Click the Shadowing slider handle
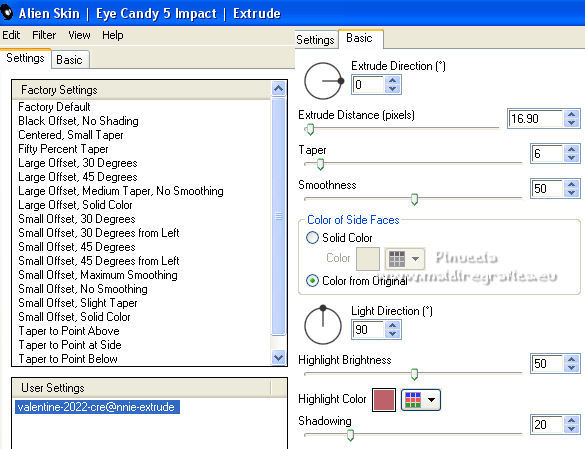Image resolution: width=585 pixels, height=449 pixels. pyautogui.click(x=350, y=435)
